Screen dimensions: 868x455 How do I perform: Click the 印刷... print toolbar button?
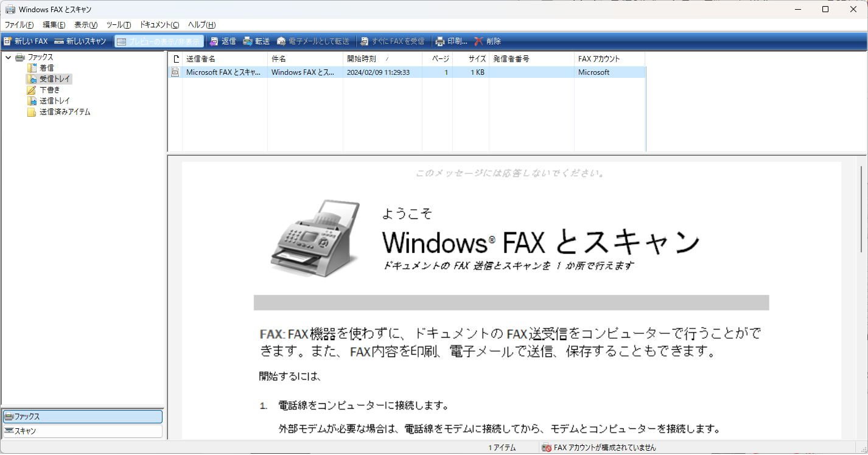(x=451, y=41)
